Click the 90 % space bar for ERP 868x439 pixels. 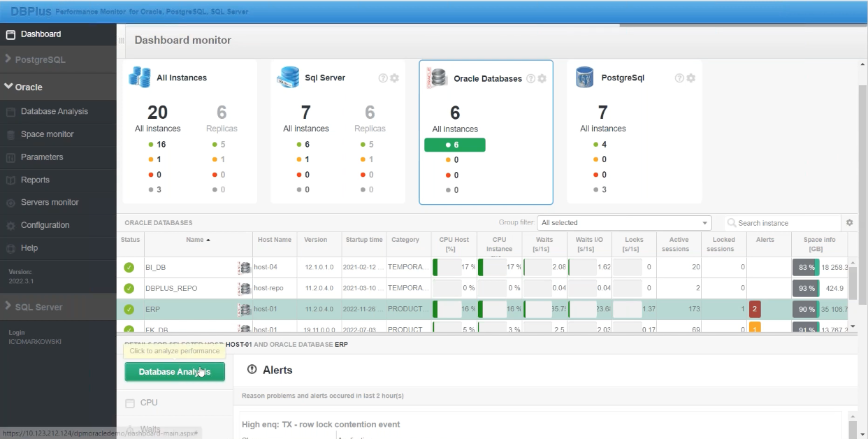point(806,309)
